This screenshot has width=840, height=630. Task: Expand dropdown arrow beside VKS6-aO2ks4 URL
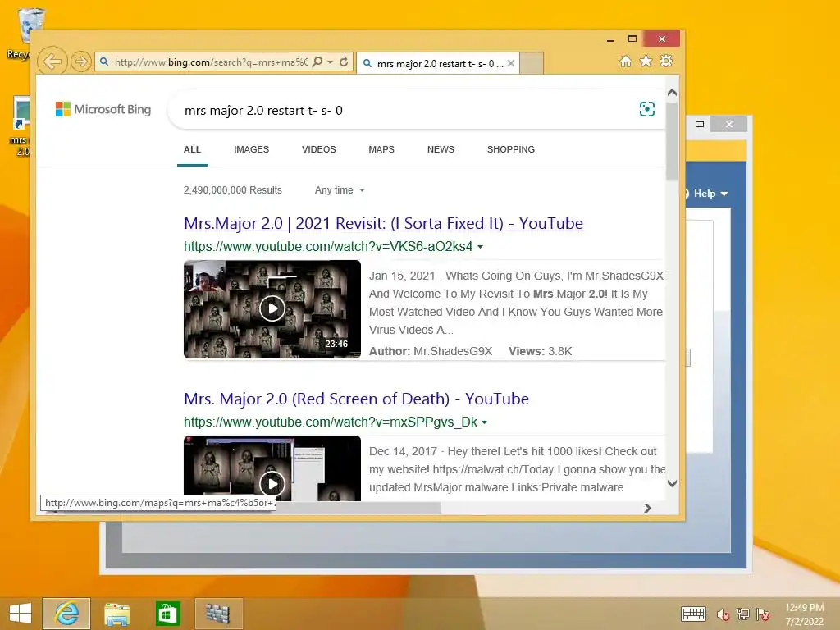481,247
